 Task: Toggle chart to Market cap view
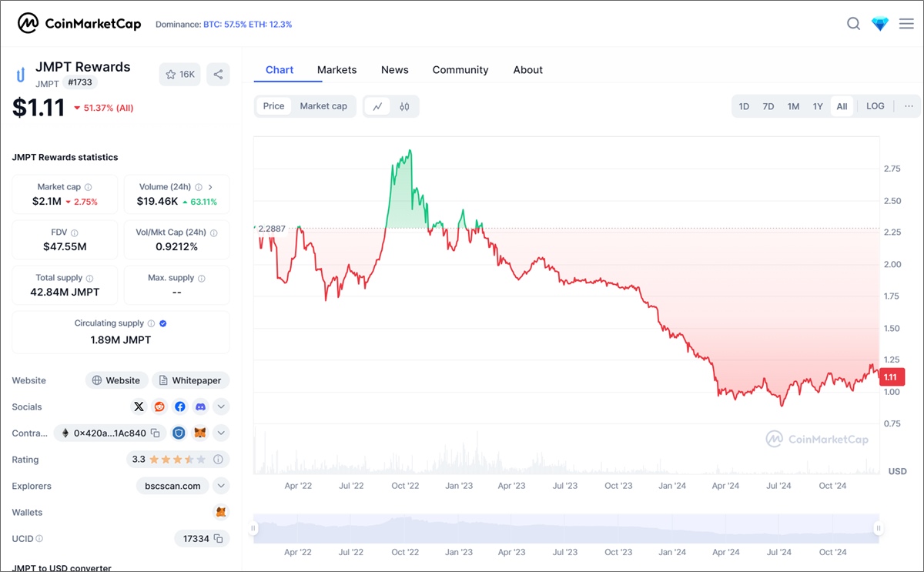323,106
